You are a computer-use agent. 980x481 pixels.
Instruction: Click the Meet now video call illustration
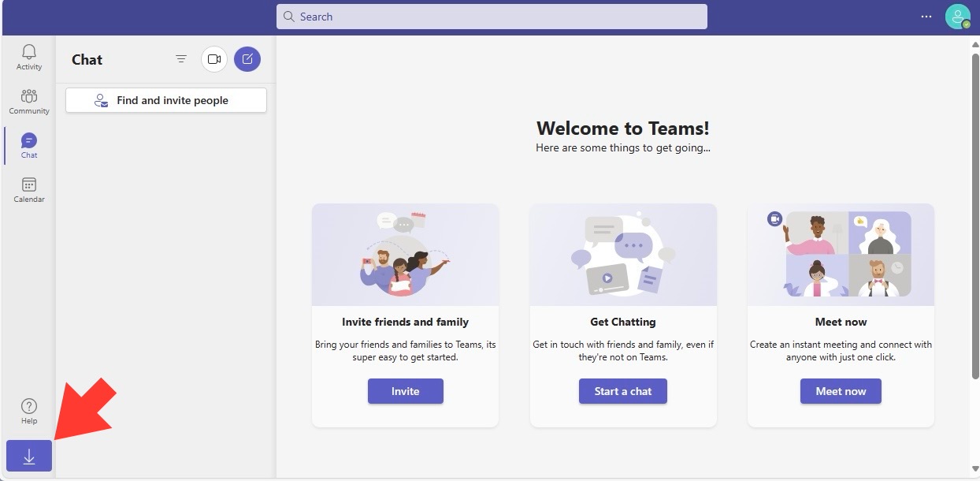coord(841,255)
